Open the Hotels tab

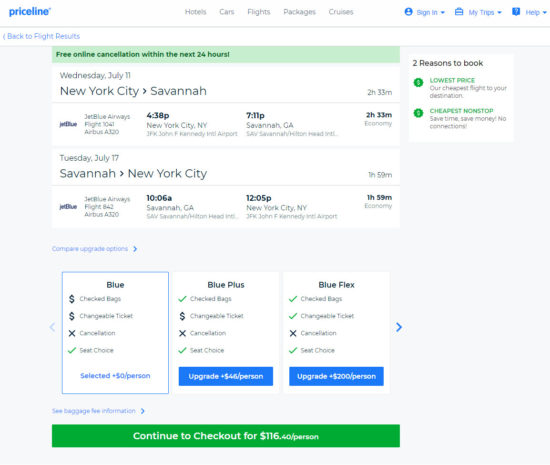pos(195,12)
